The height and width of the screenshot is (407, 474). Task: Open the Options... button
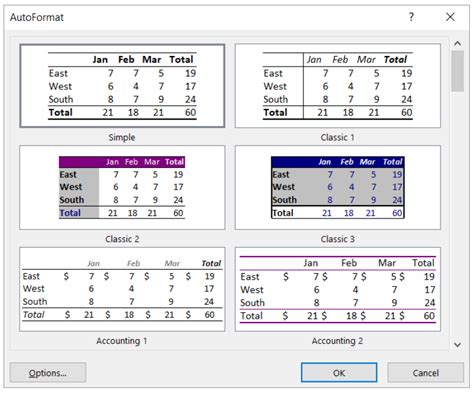coord(48,372)
